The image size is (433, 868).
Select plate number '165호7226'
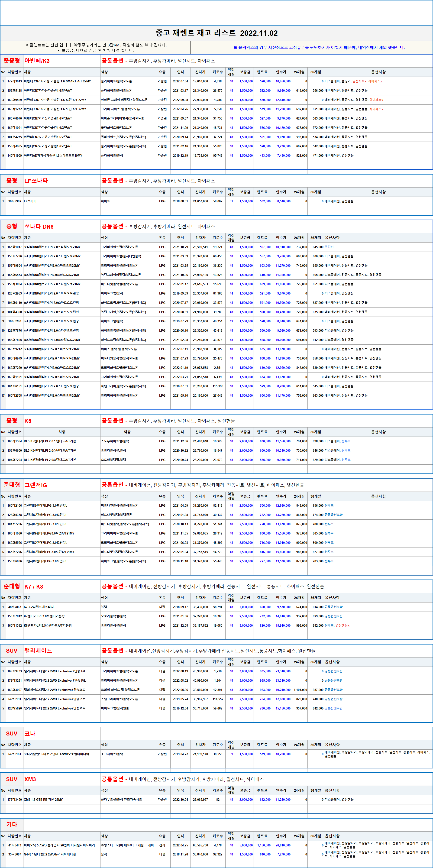click(x=14, y=552)
